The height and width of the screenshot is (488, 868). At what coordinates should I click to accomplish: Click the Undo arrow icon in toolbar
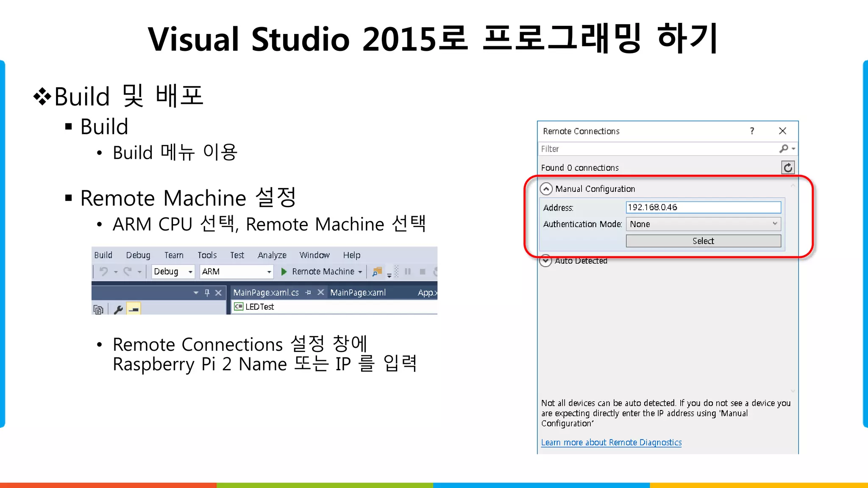[x=103, y=271]
